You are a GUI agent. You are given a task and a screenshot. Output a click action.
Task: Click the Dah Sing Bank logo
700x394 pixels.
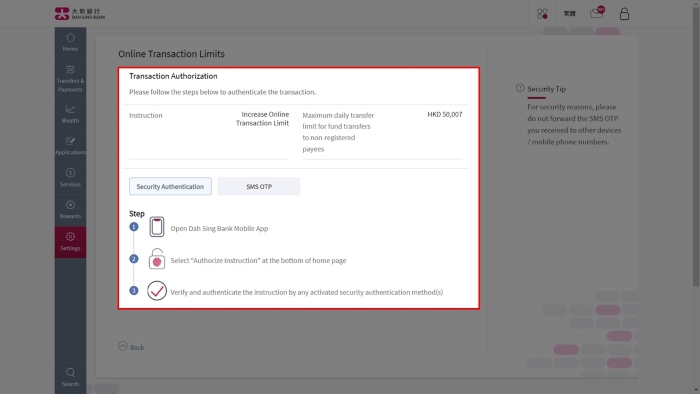click(80, 14)
